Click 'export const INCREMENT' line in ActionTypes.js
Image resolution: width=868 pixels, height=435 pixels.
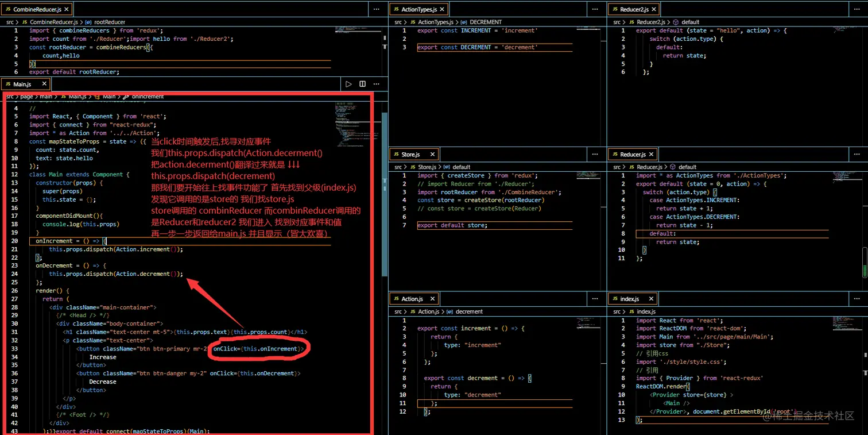click(478, 30)
